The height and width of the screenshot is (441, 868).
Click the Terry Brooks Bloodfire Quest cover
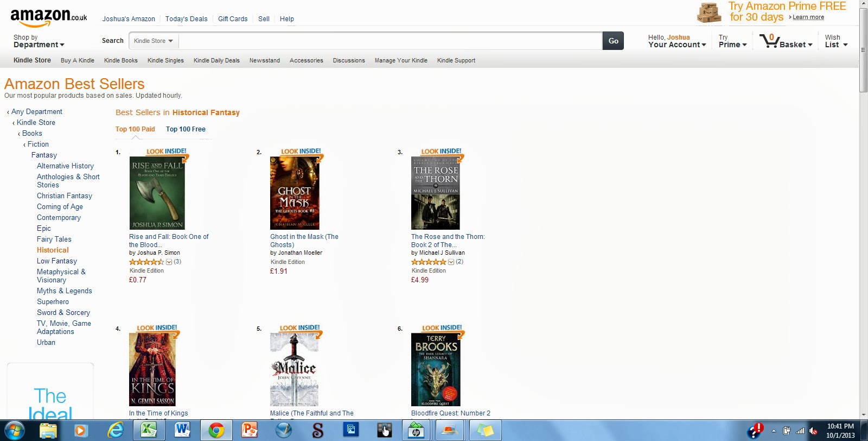coord(436,370)
